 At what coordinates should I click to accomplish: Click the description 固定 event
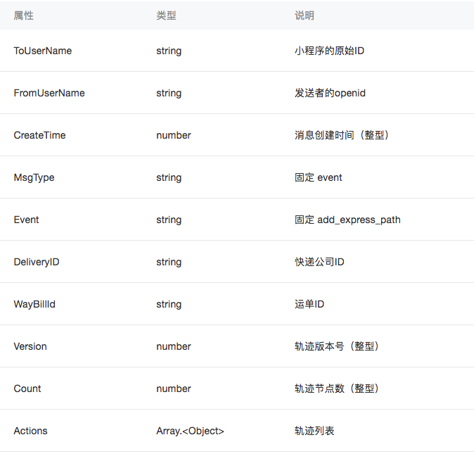[318, 177]
